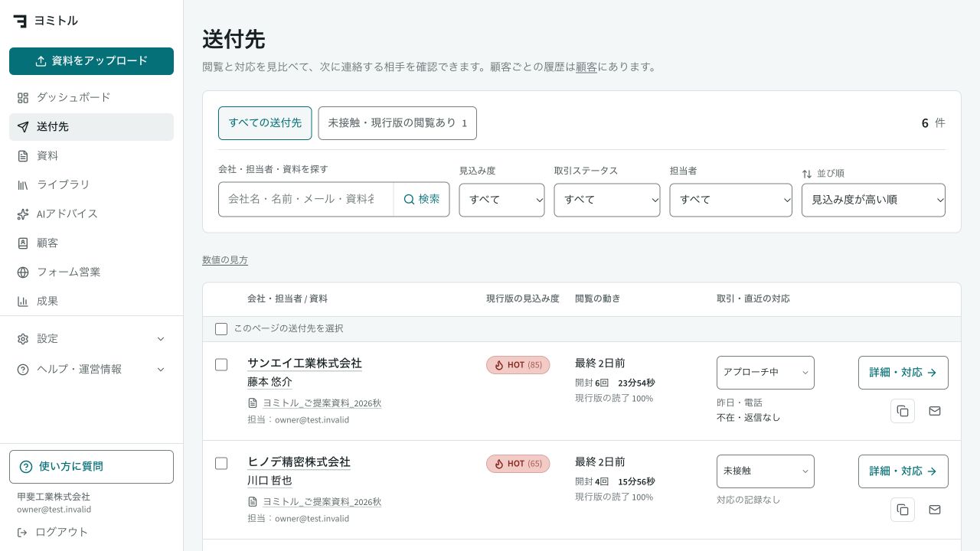Open the 並び順 sort dropdown
Viewport: 980px width, 551px height.
tap(874, 200)
